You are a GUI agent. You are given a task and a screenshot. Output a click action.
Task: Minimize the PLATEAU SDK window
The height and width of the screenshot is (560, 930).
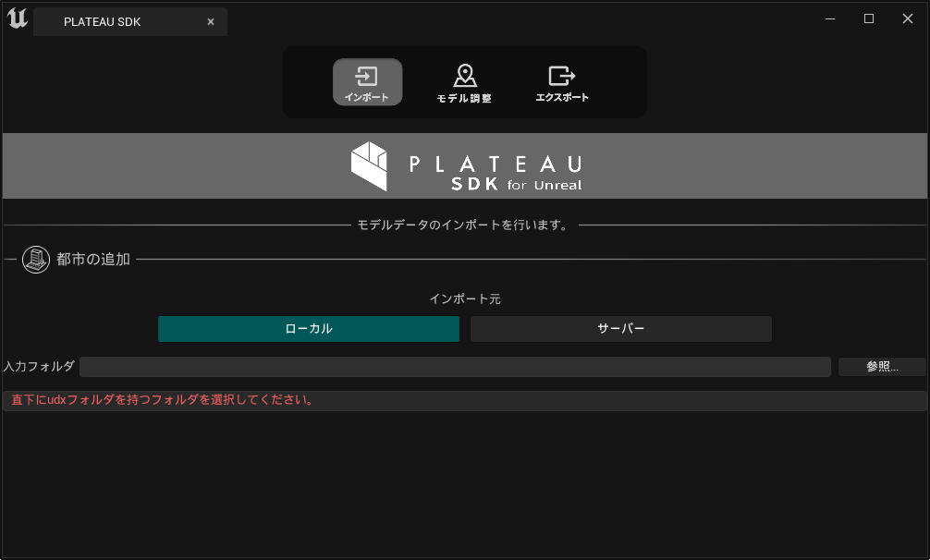click(830, 19)
